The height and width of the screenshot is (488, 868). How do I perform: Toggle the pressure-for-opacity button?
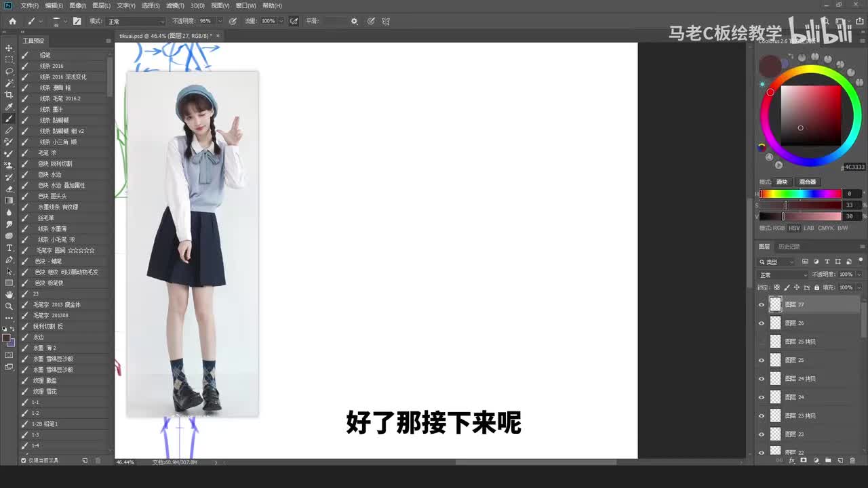(233, 21)
